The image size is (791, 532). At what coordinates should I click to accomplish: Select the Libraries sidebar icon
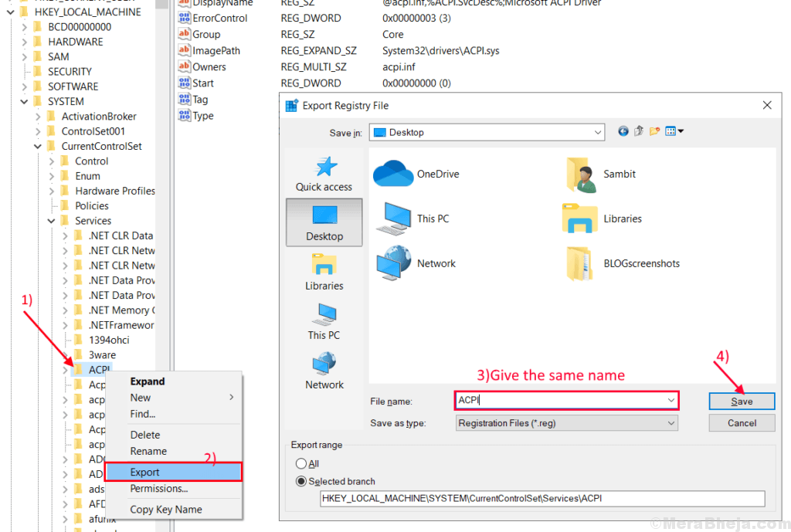tap(324, 272)
